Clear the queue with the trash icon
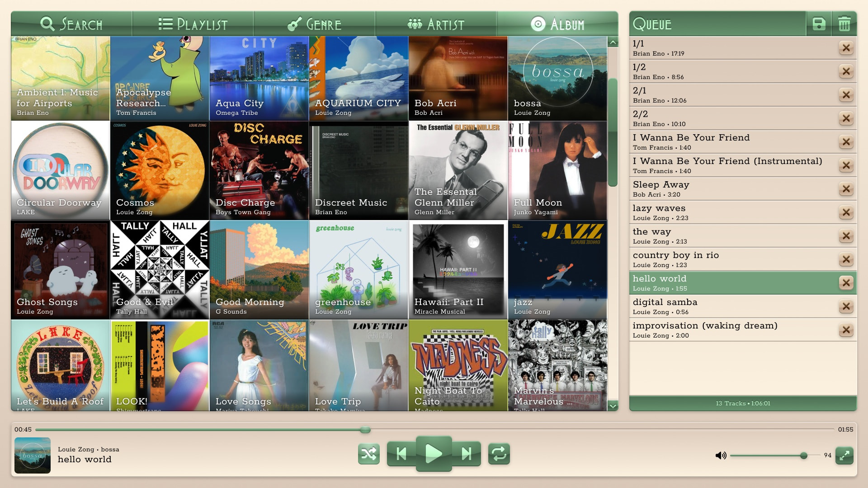The width and height of the screenshot is (868, 488). click(844, 24)
